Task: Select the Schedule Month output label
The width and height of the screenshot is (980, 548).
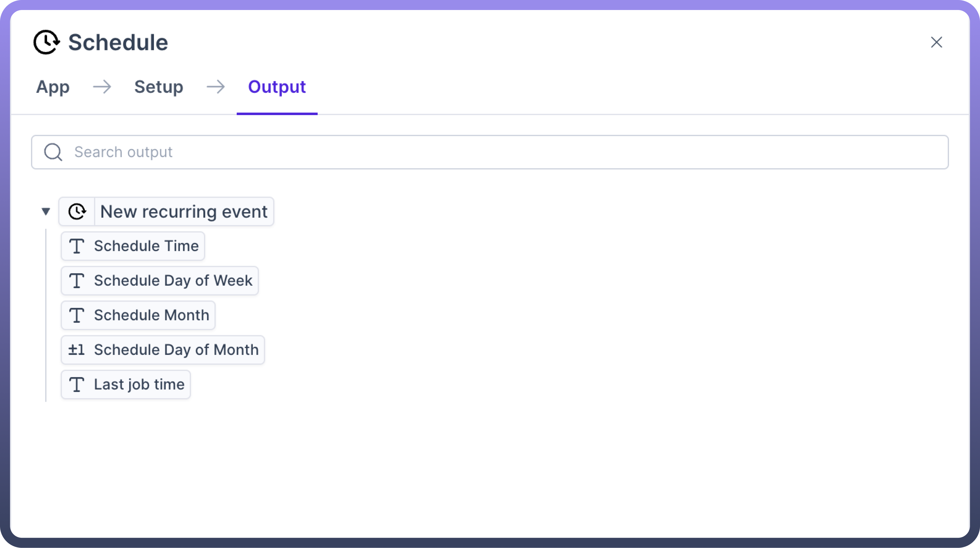Action: 152,315
